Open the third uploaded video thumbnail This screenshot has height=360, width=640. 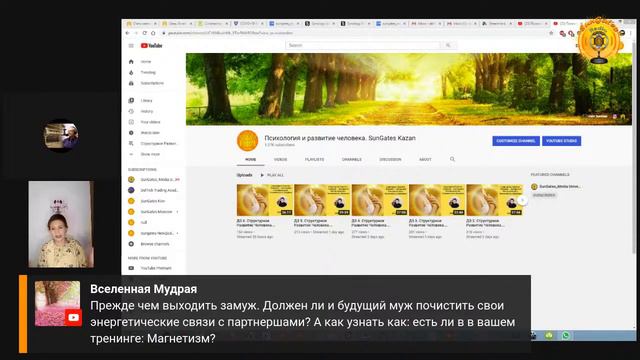point(380,200)
